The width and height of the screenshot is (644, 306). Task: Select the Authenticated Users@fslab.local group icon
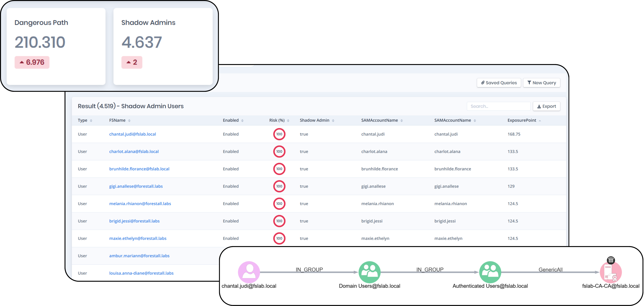pos(490,272)
